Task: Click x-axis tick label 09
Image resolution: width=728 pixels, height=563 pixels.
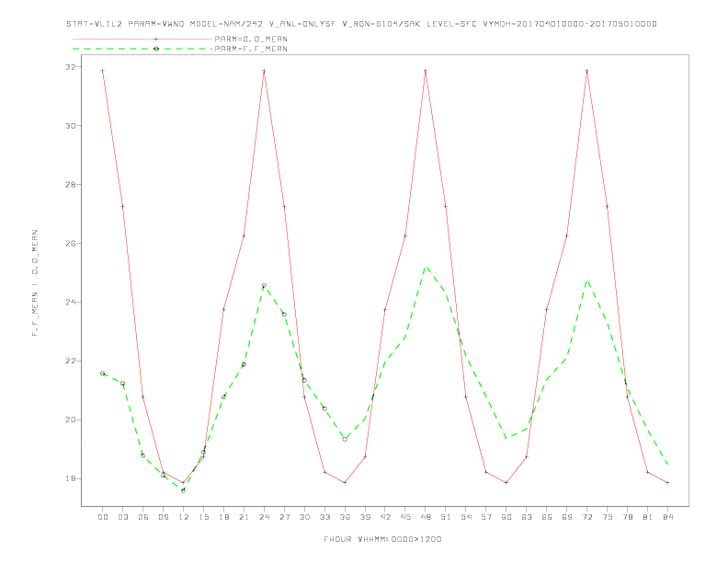Action: pyautogui.click(x=163, y=517)
